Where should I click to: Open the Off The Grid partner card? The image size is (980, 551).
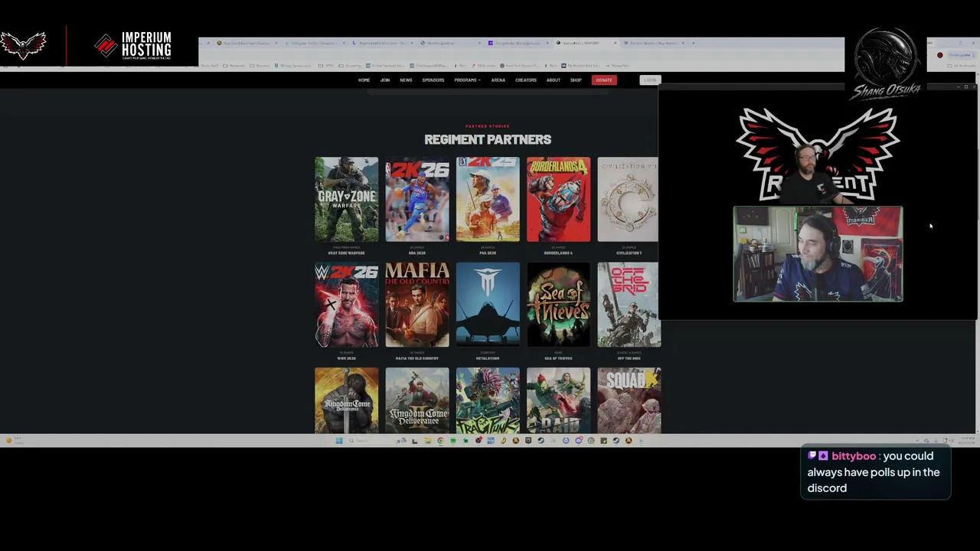coord(629,305)
